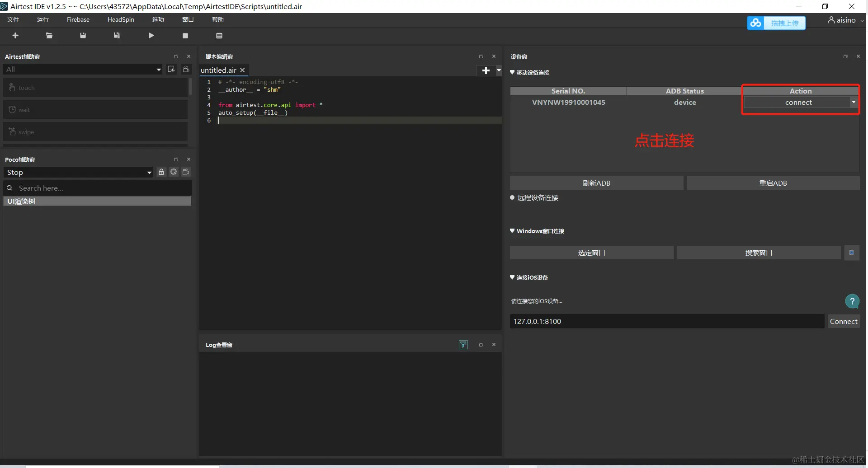Viewport: 868px width, 468px height.
Task: Float the Log viewer panel
Action: [x=481, y=345]
